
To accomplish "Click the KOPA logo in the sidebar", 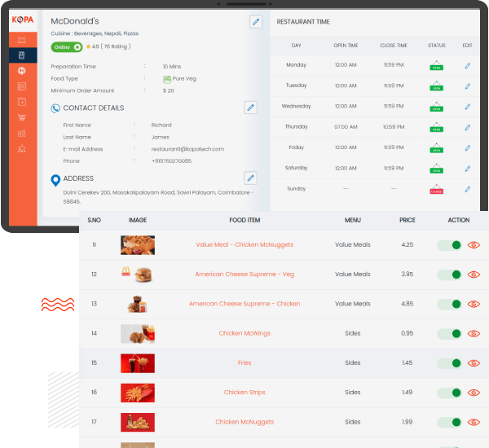I will point(23,20).
